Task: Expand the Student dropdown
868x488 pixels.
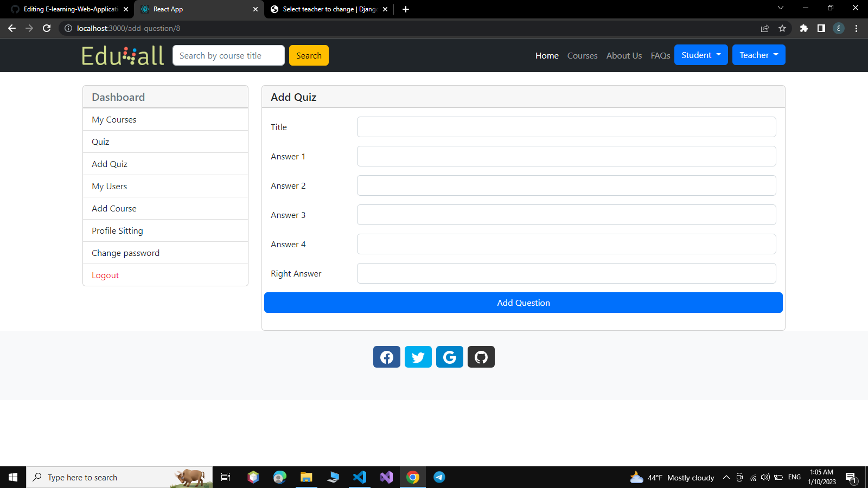Action: tap(700, 55)
